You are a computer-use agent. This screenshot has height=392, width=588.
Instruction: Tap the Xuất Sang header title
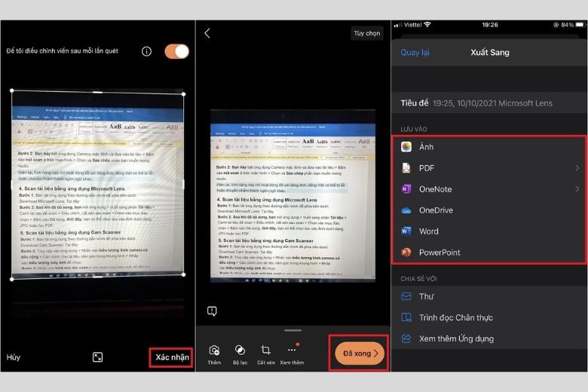coord(490,53)
